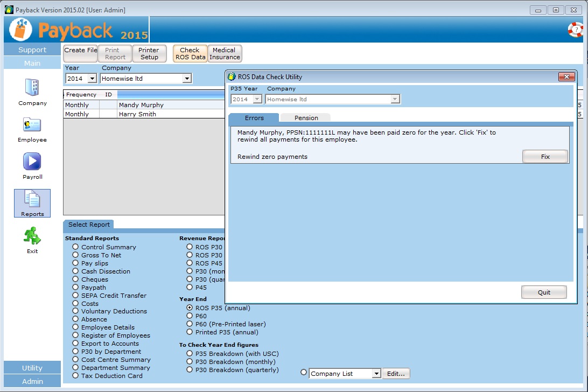The image size is (588, 392).
Task: Click the Quit button in dialog
Action: 544,292
